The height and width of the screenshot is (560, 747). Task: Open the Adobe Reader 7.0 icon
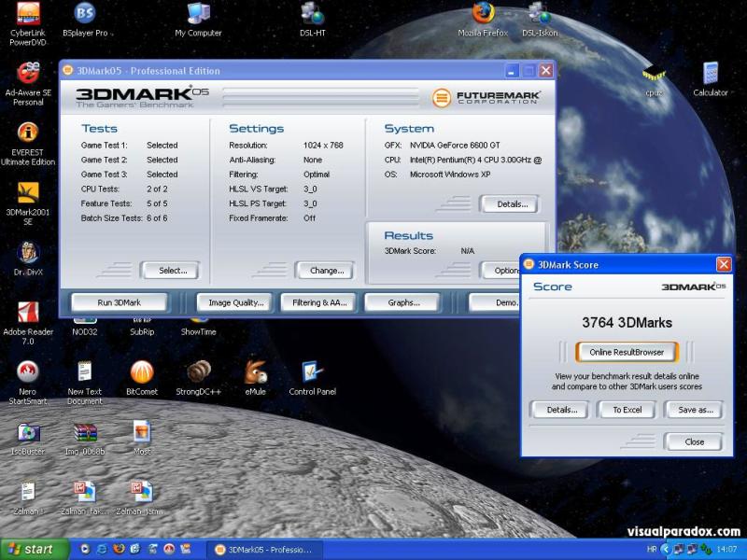click(x=28, y=313)
